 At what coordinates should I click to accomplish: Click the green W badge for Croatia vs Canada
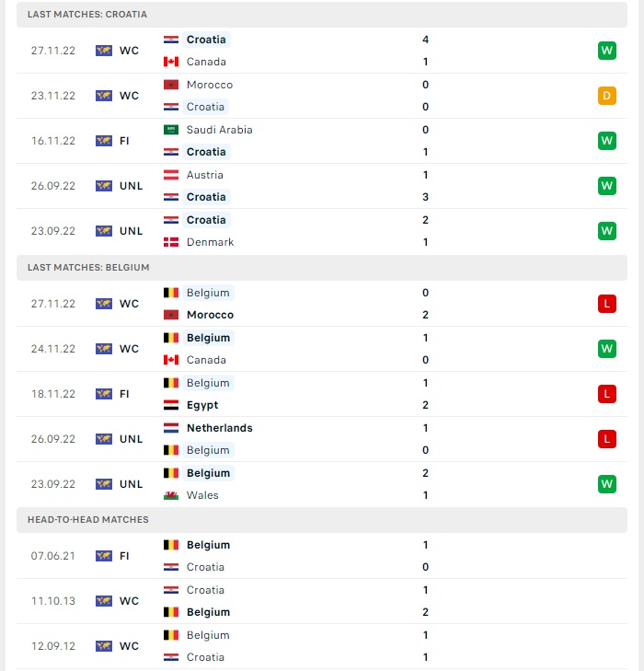pos(607,51)
